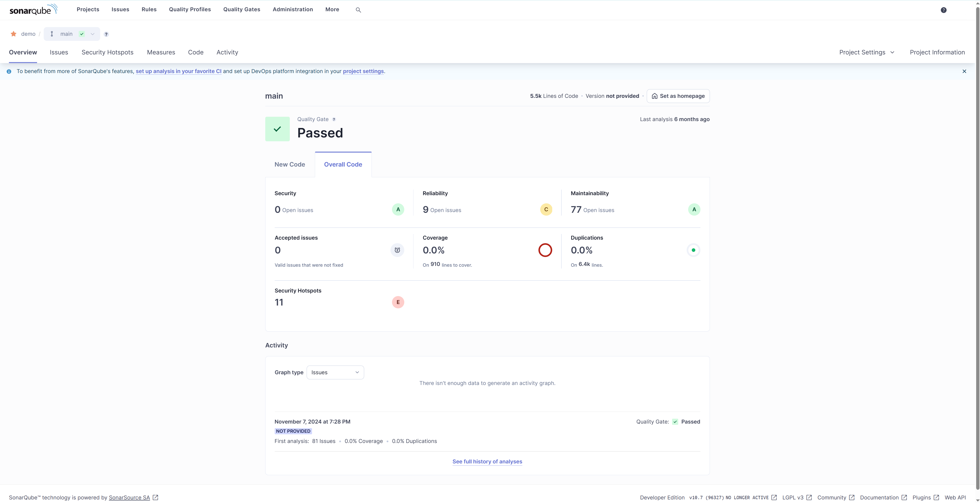Click the info icon in banner
The height and width of the screenshot is (503, 980).
tap(9, 72)
